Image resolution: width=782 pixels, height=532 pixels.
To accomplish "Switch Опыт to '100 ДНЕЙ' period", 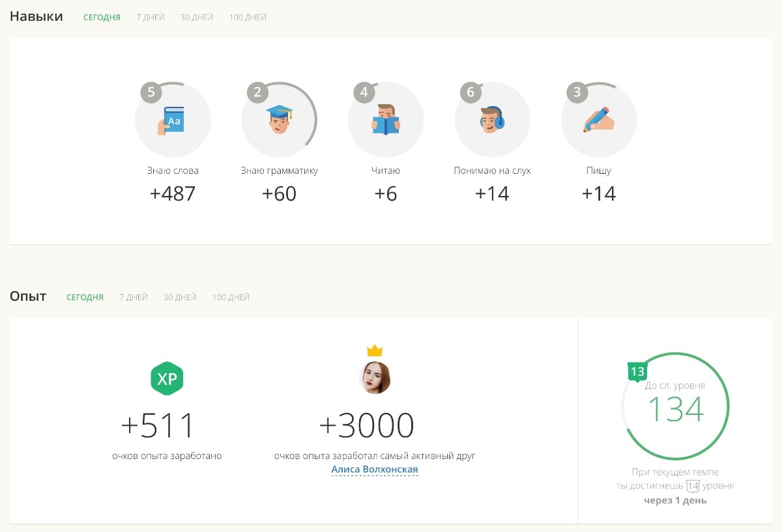I will [x=231, y=298].
